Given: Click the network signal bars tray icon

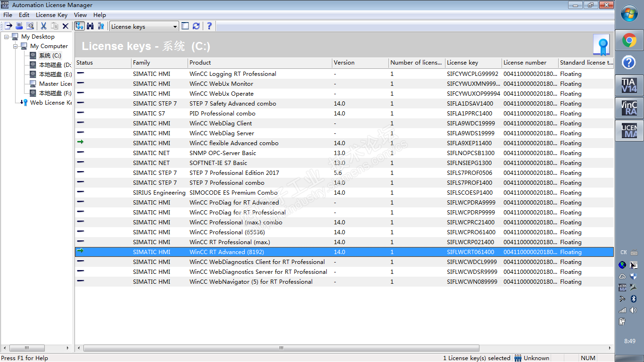Looking at the screenshot, I should [622, 310].
